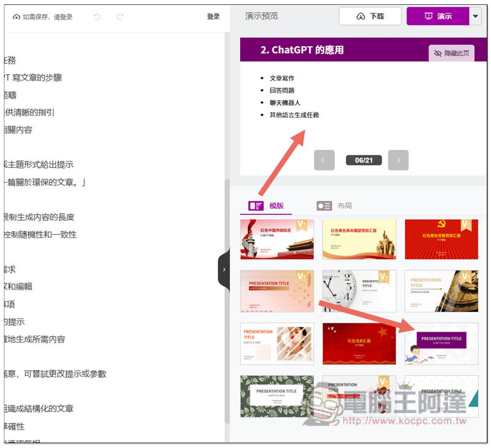Start presentation with 演示 button
Screen dimensions: 491x448
[438, 16]
